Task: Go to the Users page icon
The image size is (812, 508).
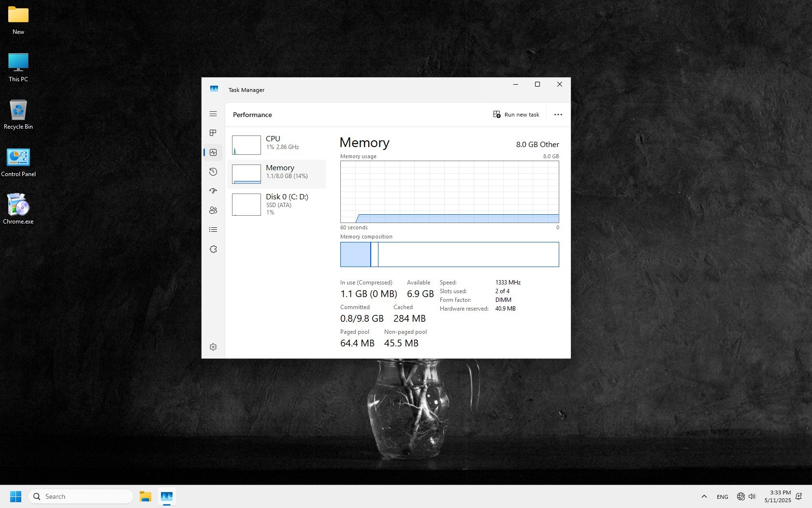Action: (213, 210)
